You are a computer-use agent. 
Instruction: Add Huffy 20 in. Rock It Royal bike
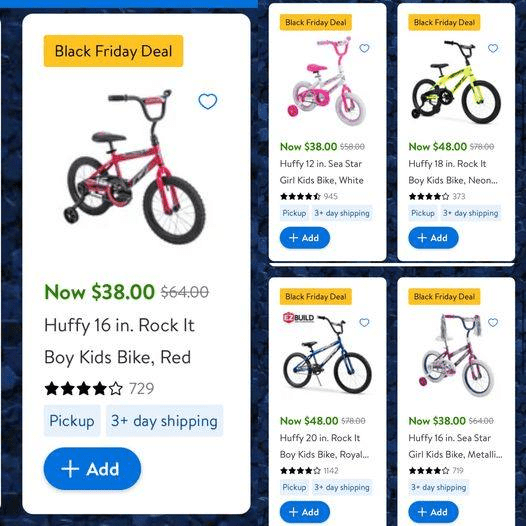pos(305,512)
